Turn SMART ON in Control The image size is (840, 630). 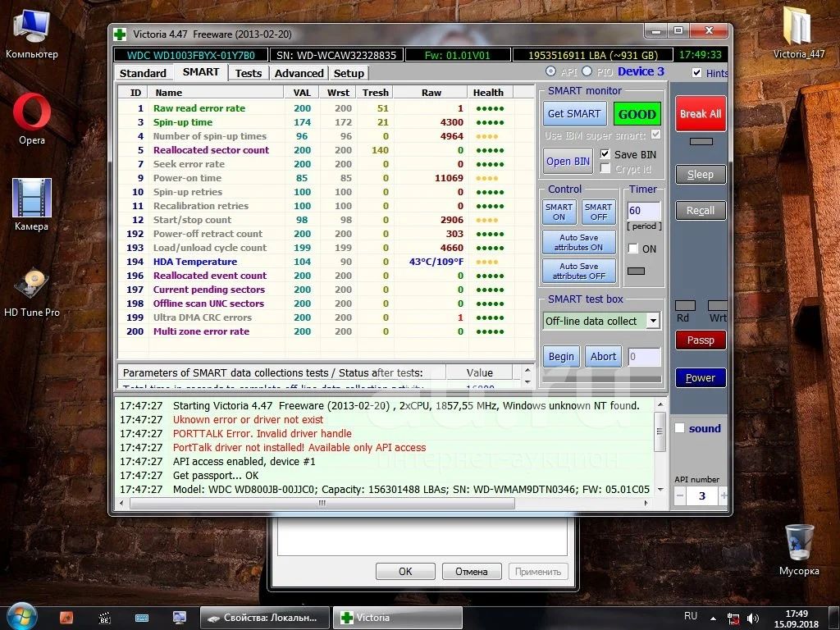(x=559, y=212)
